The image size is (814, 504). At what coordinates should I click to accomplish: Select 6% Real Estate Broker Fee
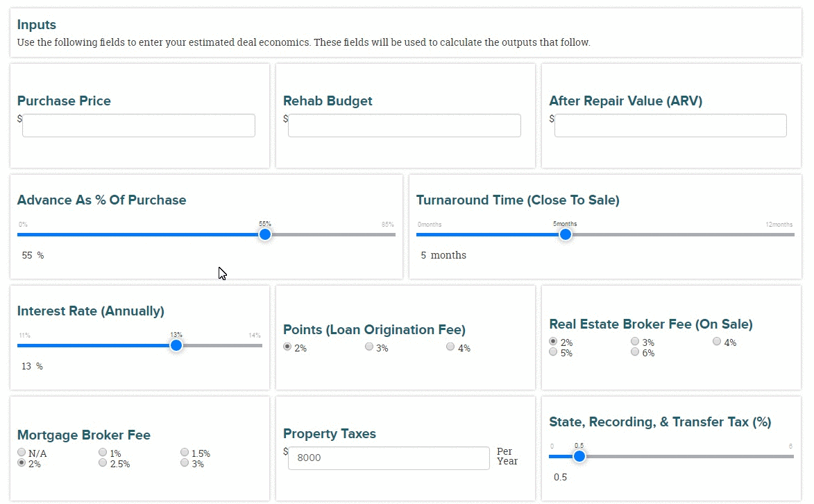coord(635,352)
